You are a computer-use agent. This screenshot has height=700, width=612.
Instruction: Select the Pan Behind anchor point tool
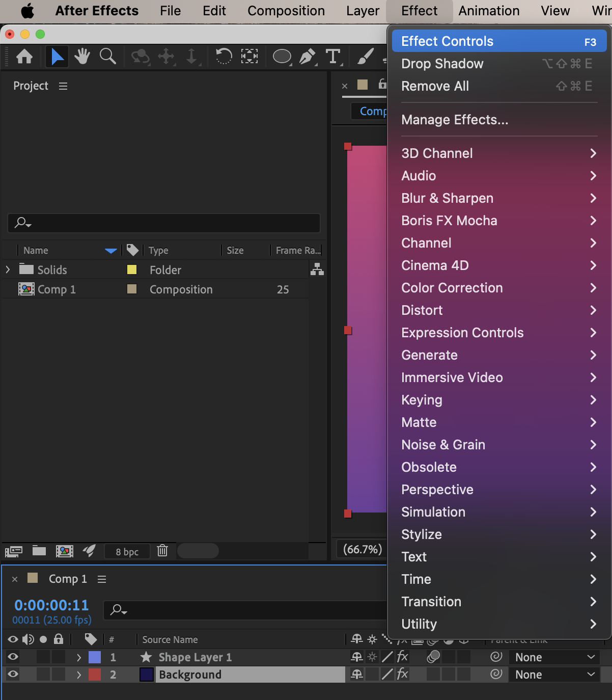[249, 56]
